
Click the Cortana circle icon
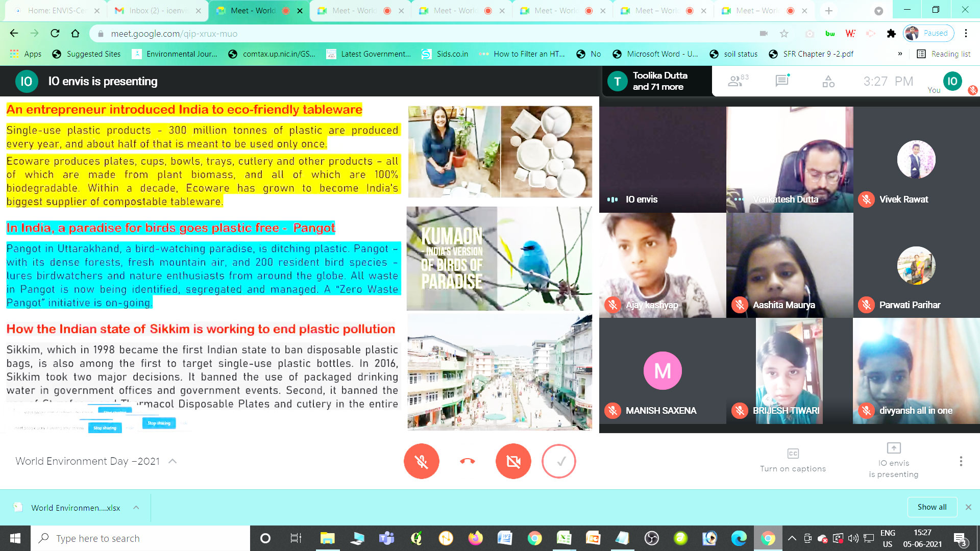pos(265,538)
